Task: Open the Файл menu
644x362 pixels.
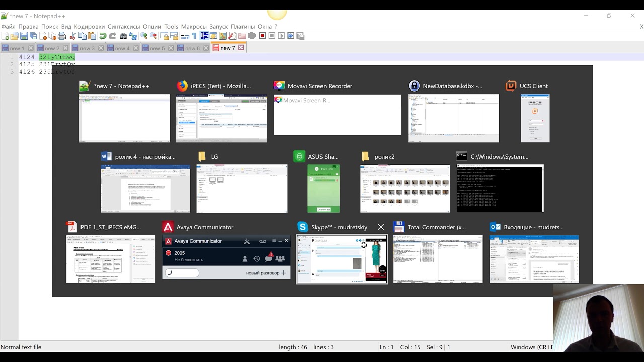Action: click(x=8, y=27)
